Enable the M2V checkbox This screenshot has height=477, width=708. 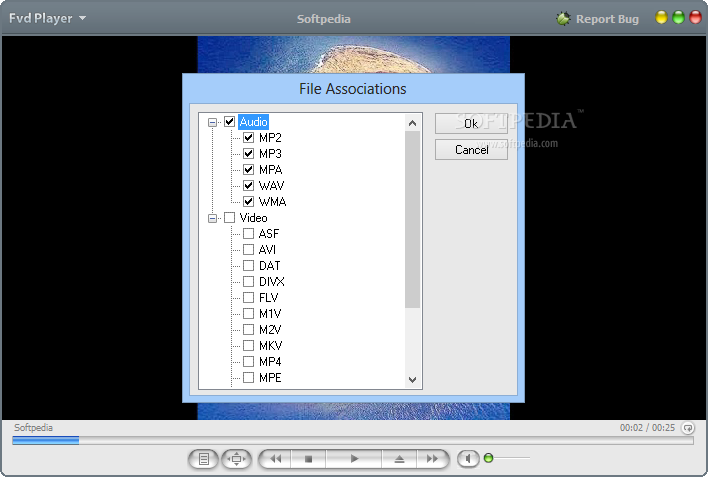tap(248, 329)
